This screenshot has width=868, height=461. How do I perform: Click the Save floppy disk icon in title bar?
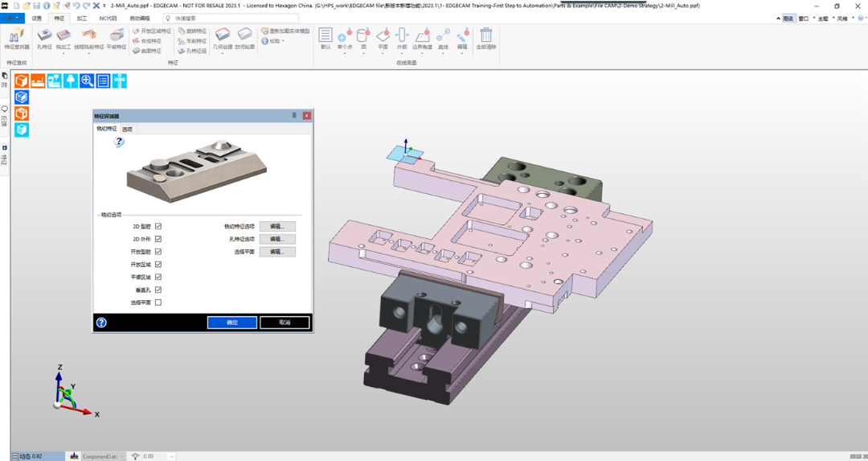pos(36,6)
